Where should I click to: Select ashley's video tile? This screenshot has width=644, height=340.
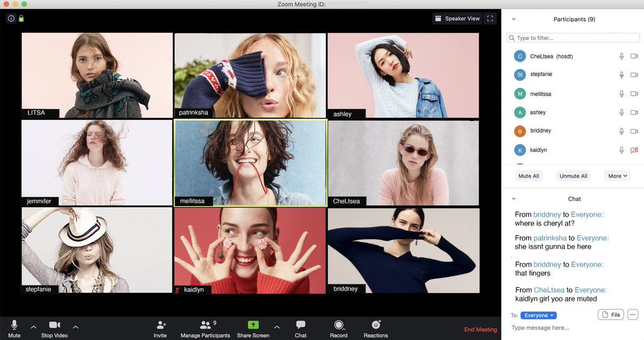403,75
